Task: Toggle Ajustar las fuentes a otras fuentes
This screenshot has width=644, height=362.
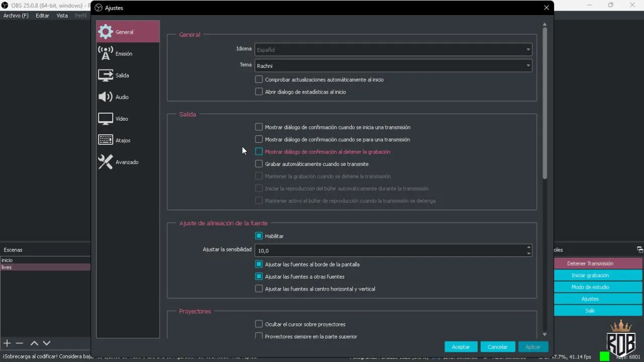Action: tap(259, 277)
